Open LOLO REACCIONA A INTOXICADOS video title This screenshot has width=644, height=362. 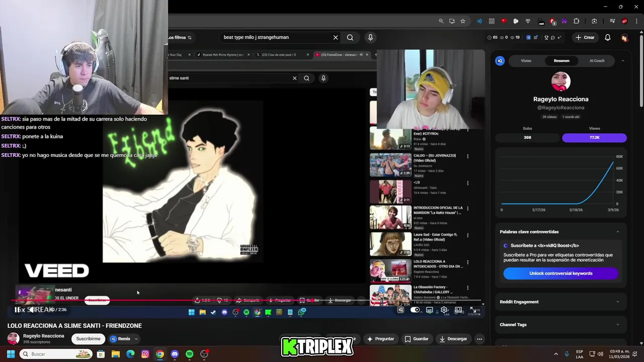pos(438,264)
